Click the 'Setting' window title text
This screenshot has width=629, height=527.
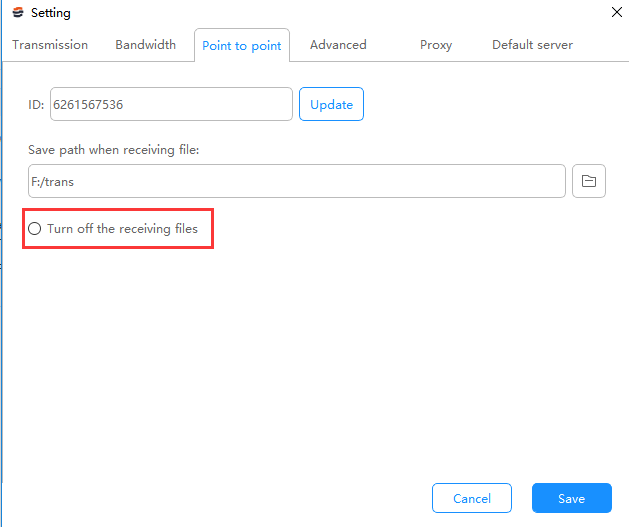pos(51,13)
